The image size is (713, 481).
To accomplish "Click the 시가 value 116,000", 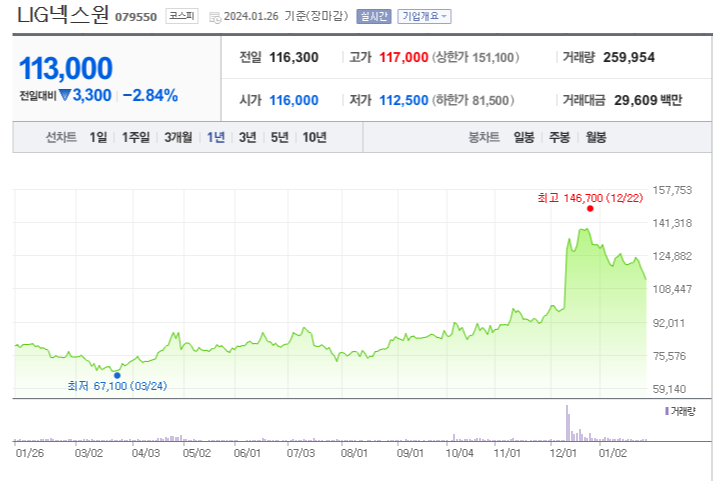I will 294,100.
